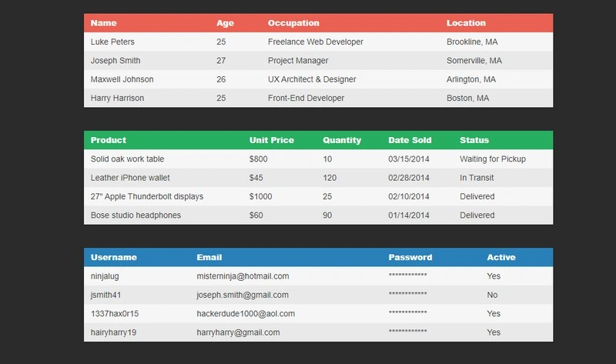Image resolution: width=616 pixels, height=364 pixels.
Task: Select the Solid oak work table row
Action: point(318,159)
